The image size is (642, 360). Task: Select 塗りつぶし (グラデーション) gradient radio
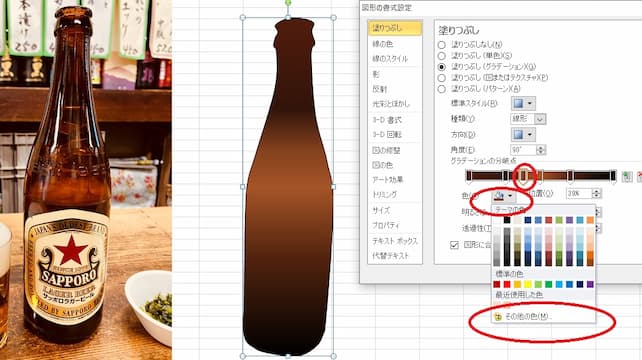tap(441, 66)
